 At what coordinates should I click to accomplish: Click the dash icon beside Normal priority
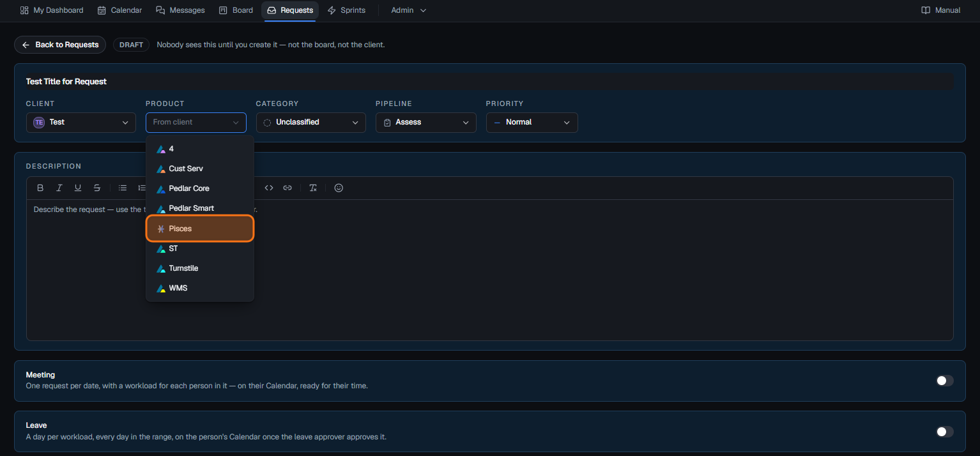click(x=497, y=122)
